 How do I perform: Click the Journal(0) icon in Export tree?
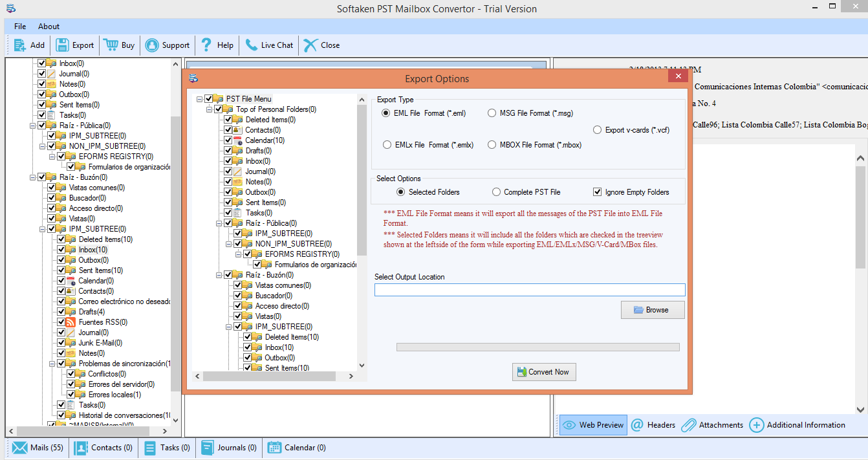[x=239, y=171]
